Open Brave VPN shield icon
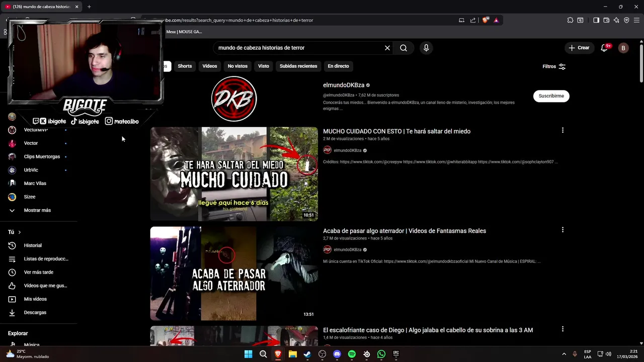The height and width of the screenshot is (362, 644). [626, 20]
